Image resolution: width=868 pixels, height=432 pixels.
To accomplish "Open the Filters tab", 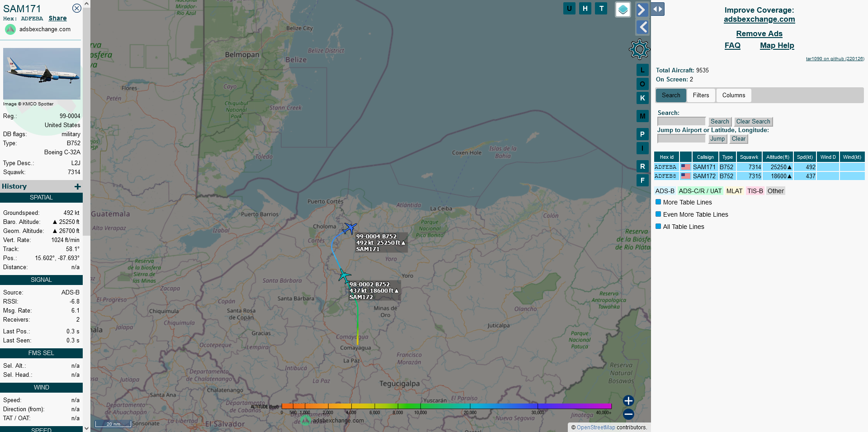I will (x=701, y=95).
